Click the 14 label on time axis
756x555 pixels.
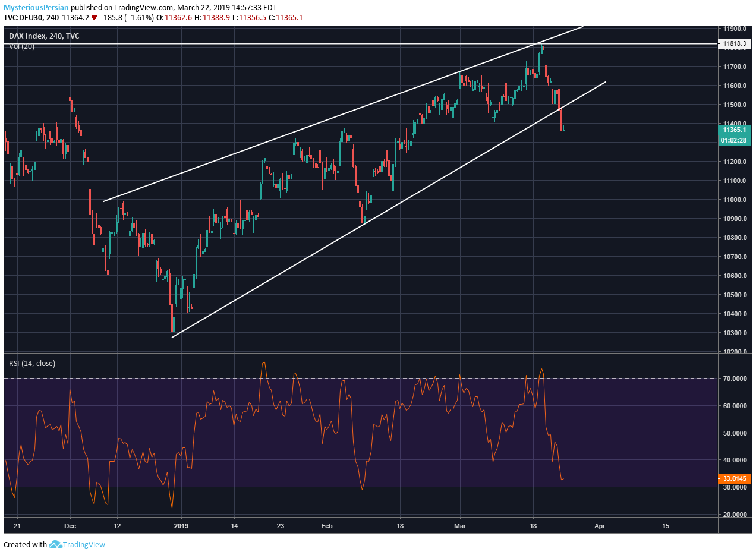click(x=235, y=526)
